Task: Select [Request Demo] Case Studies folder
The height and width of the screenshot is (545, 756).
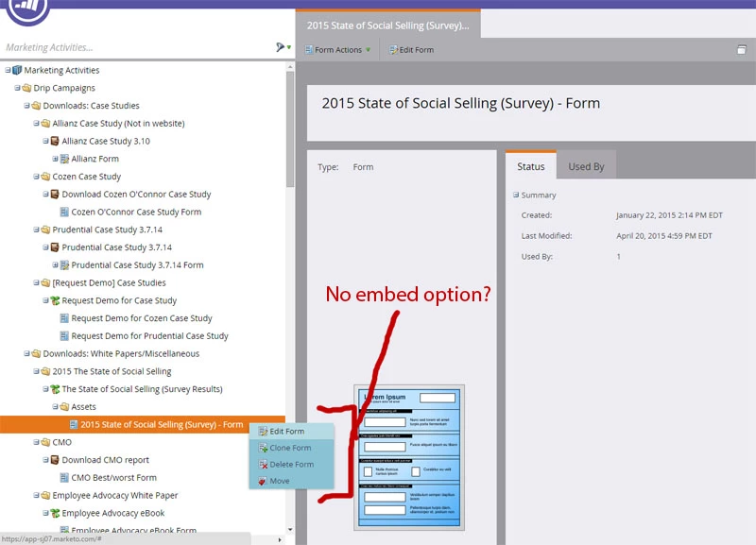Action: click(109, 282)
